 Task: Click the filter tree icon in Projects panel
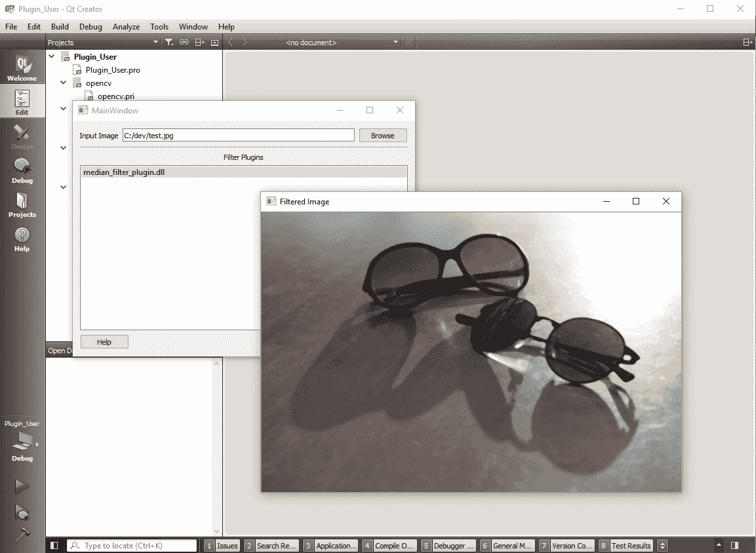click(x=169, y=43)
